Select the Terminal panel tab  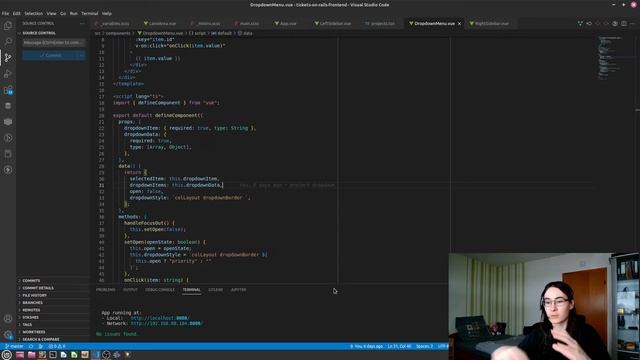tap(191, 290)
